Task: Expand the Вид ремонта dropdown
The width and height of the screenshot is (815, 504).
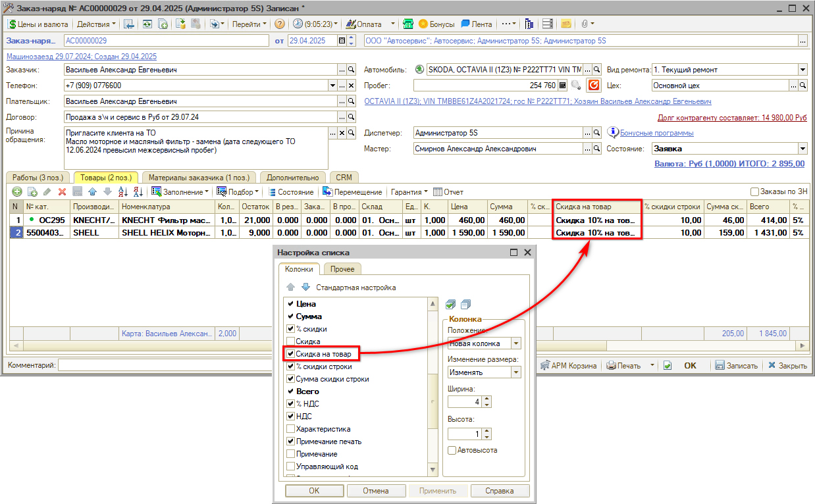Action: (x=802, y=70)
